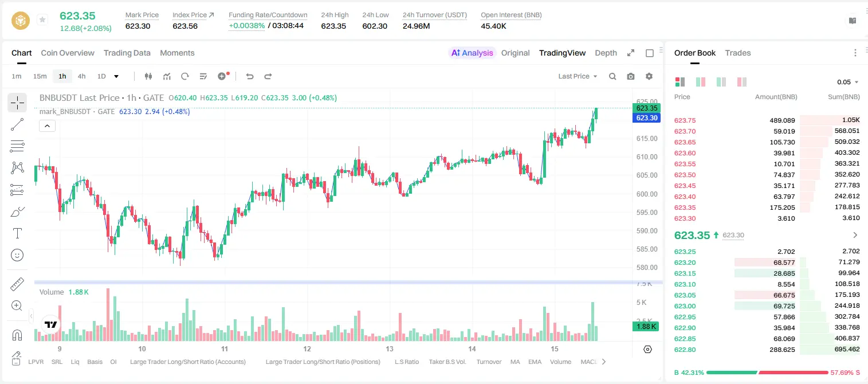
Task: Select the ruler measure tool
Action: 17,284
